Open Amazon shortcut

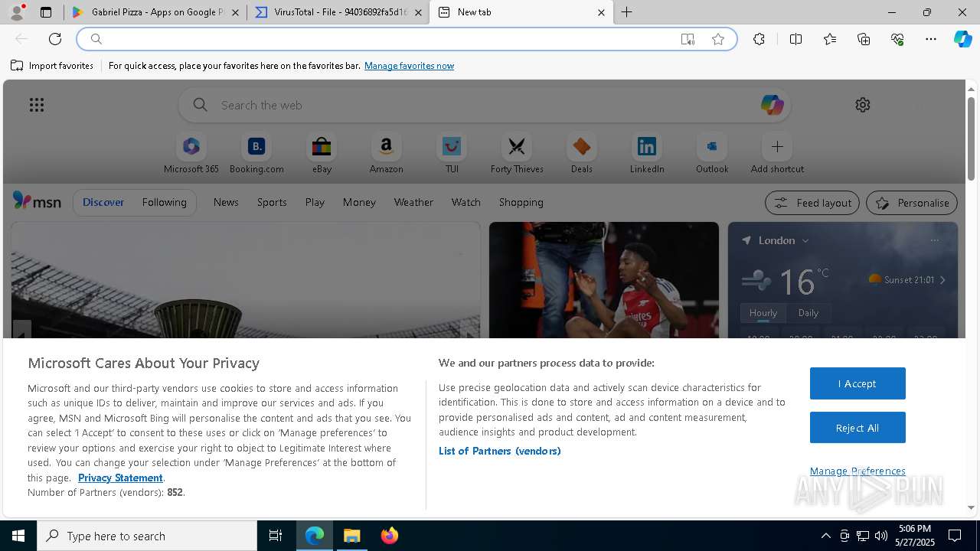(x=386, y=154)
